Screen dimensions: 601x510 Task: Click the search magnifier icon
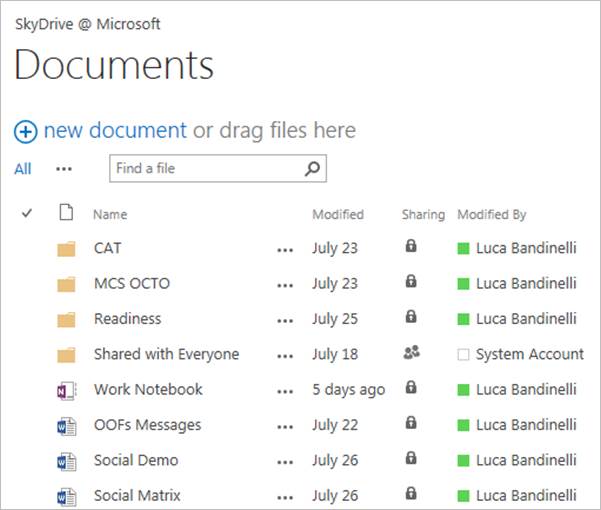312,168
